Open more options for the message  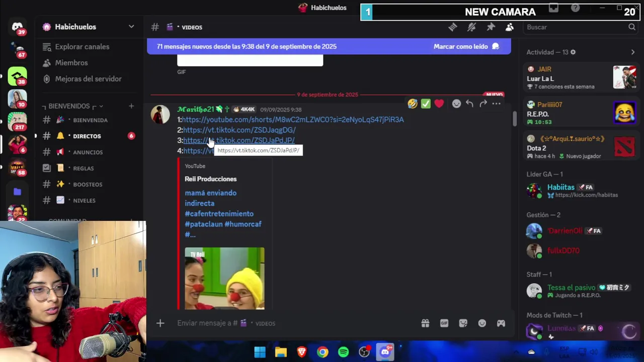click(x=497, y=104)
